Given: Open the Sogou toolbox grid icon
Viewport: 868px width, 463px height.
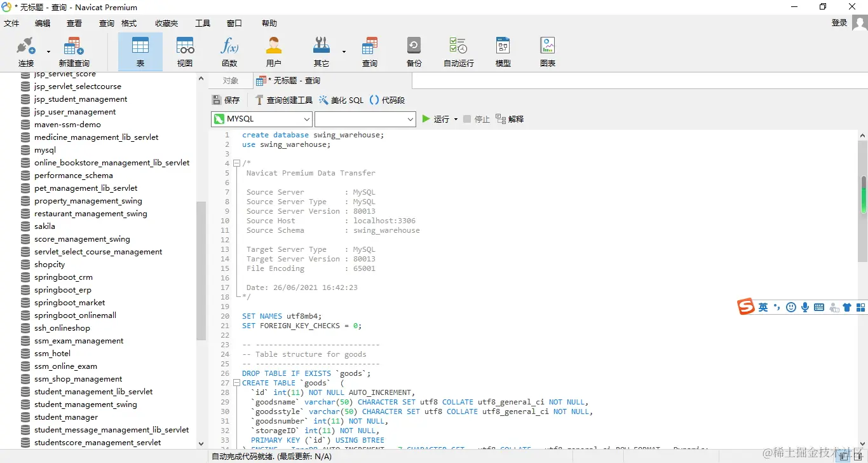Looking at the screenshot, I should pos(861,307).
